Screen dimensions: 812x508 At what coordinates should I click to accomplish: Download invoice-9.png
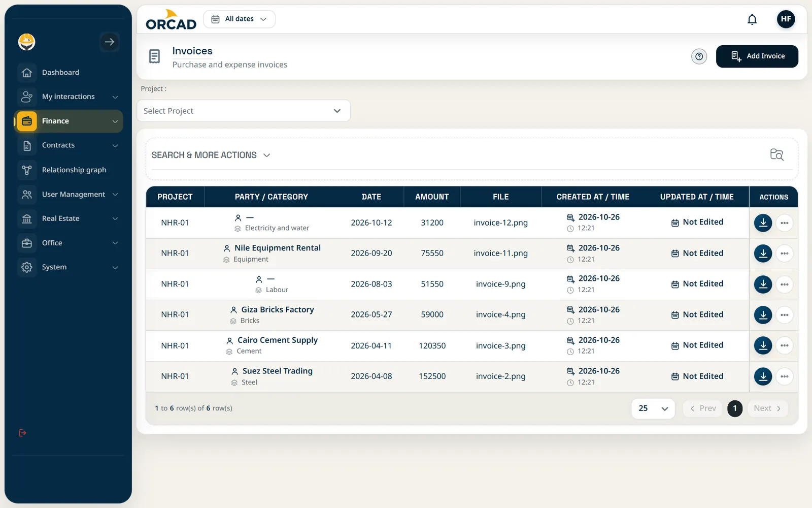tap(763, 284)
